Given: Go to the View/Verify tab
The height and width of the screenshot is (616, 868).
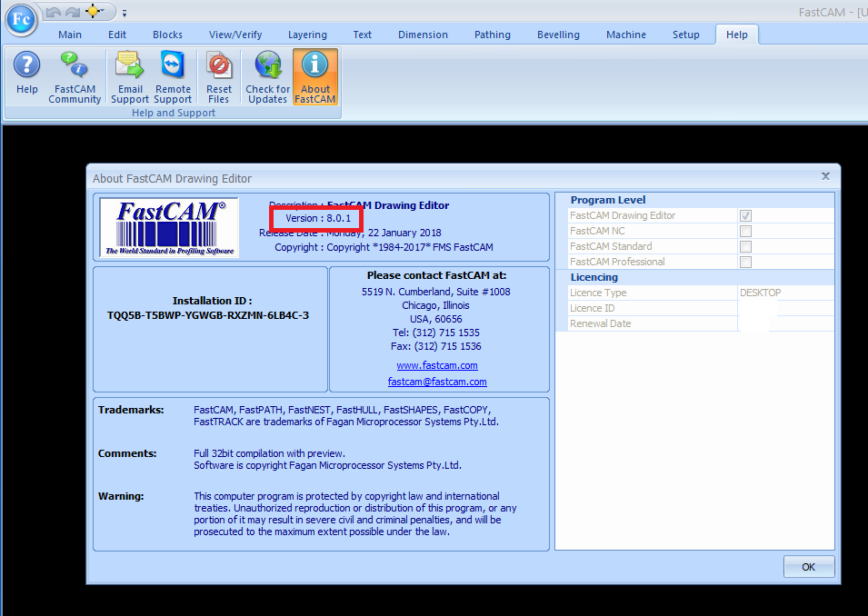Looking at the screenshot, I should click(x=235, y=35).
